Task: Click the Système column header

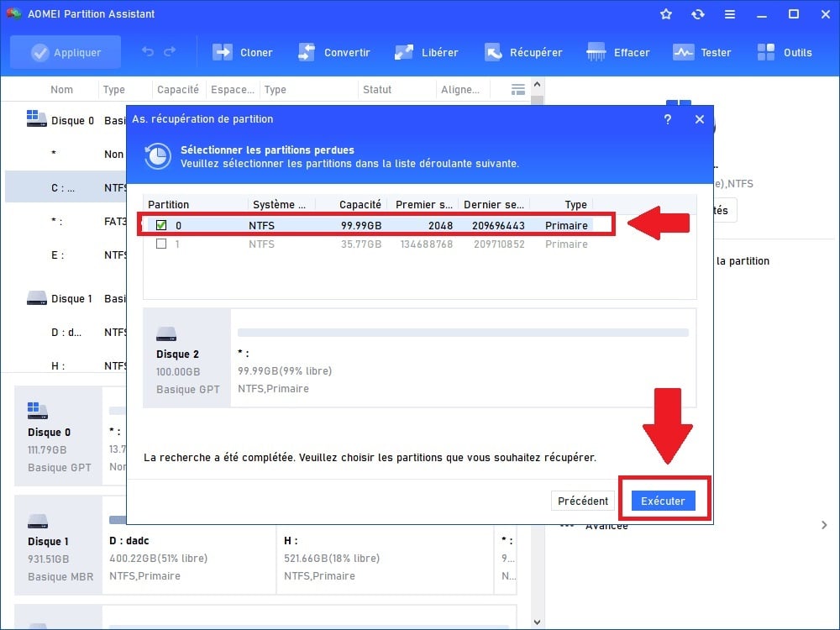Action: 281,204
